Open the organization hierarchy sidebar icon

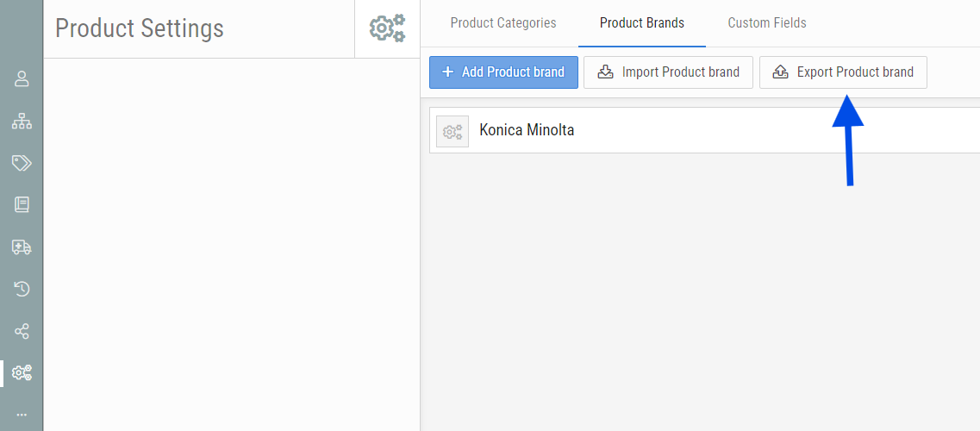point(22,122)
